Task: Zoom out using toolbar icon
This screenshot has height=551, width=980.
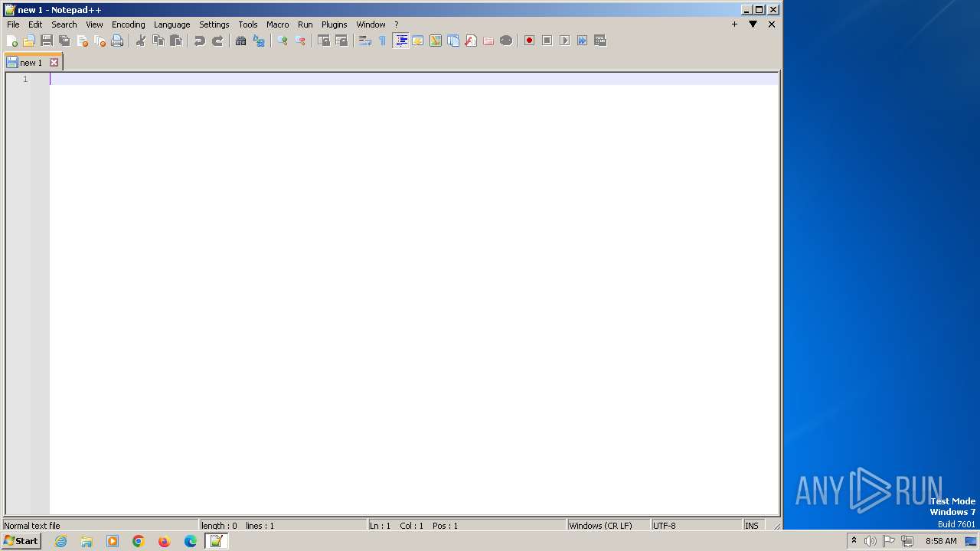Action: tap(300, 41)
